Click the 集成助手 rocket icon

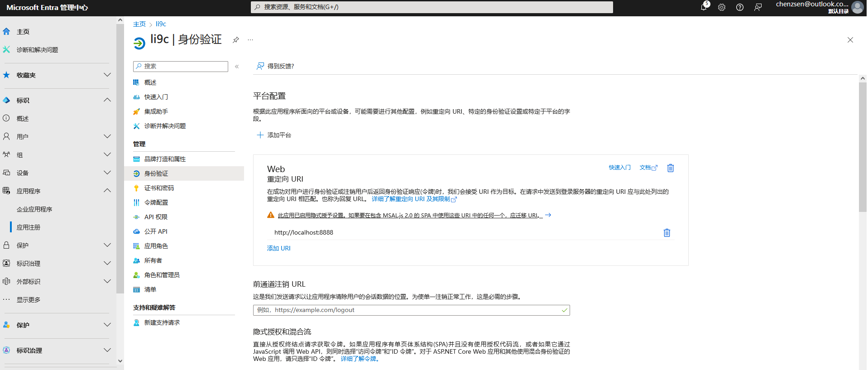[136, 111]
